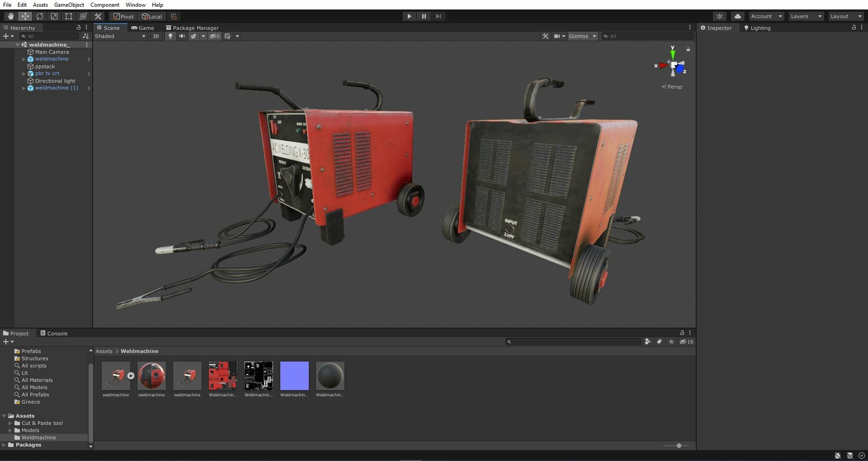868x461 pixels.
Task: Click the Pause playback button
Action: (423, 16)
